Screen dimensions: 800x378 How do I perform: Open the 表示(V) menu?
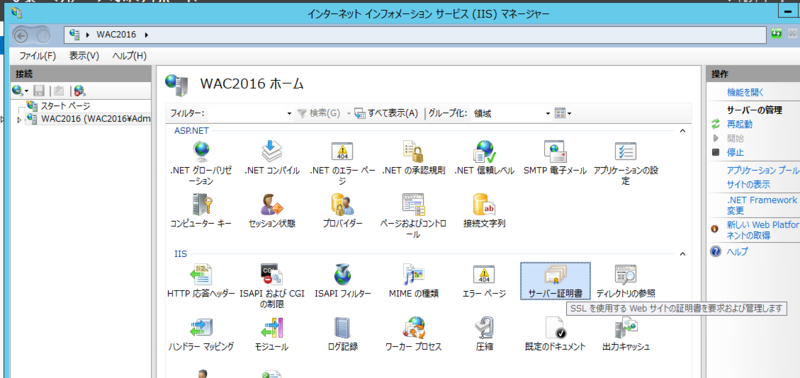click(x=84, y=56)
